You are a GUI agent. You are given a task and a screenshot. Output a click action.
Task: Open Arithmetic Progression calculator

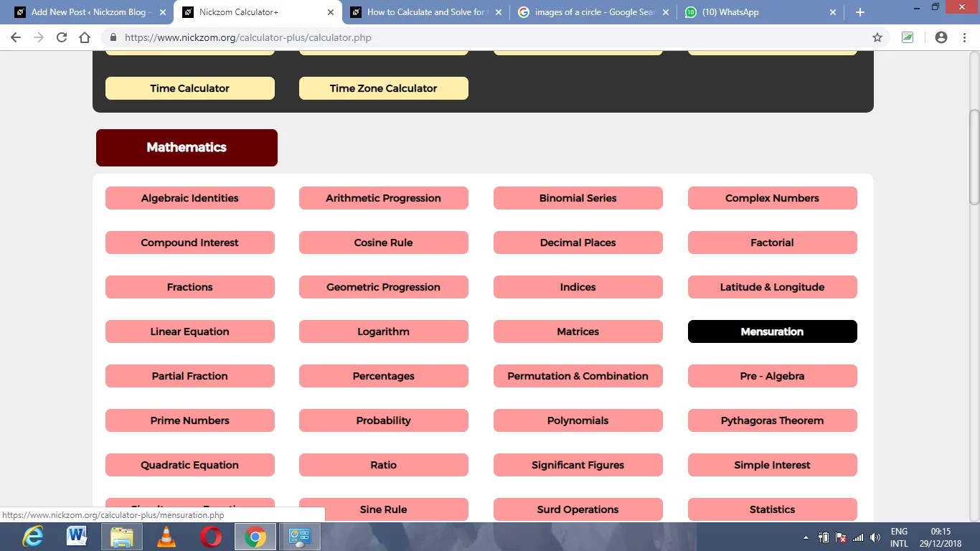383,198
